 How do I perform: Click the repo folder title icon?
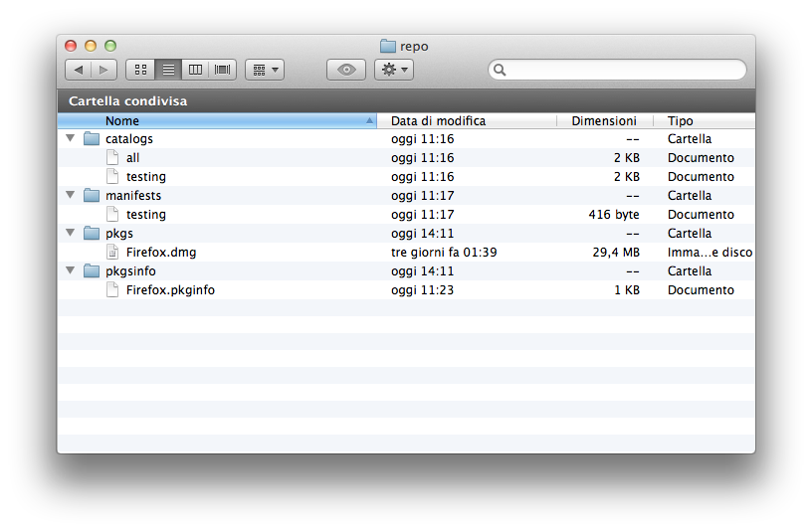(x=388, y=46)
